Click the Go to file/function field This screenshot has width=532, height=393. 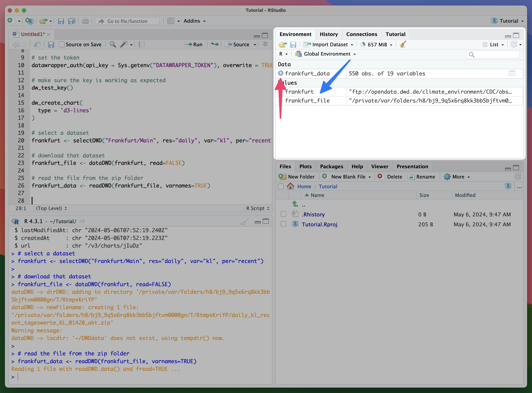pos(127,21)
